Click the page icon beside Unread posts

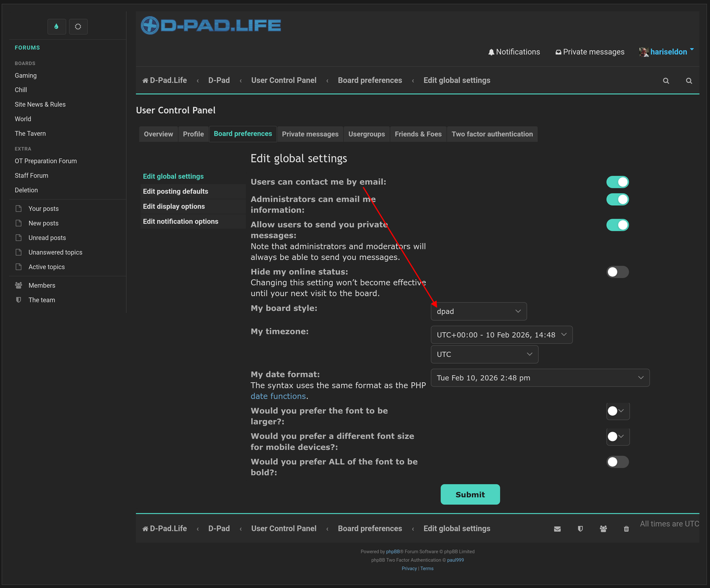click(x=18, y=237)
